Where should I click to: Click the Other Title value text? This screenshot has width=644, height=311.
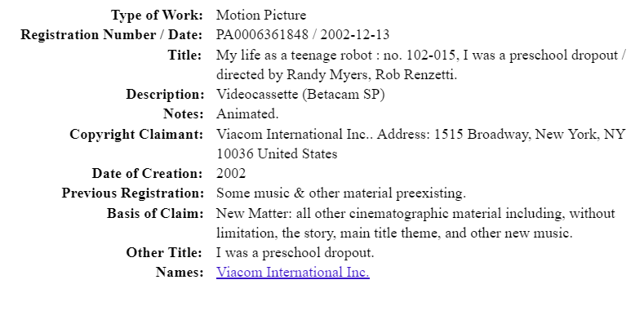click(x=295, y=253)
